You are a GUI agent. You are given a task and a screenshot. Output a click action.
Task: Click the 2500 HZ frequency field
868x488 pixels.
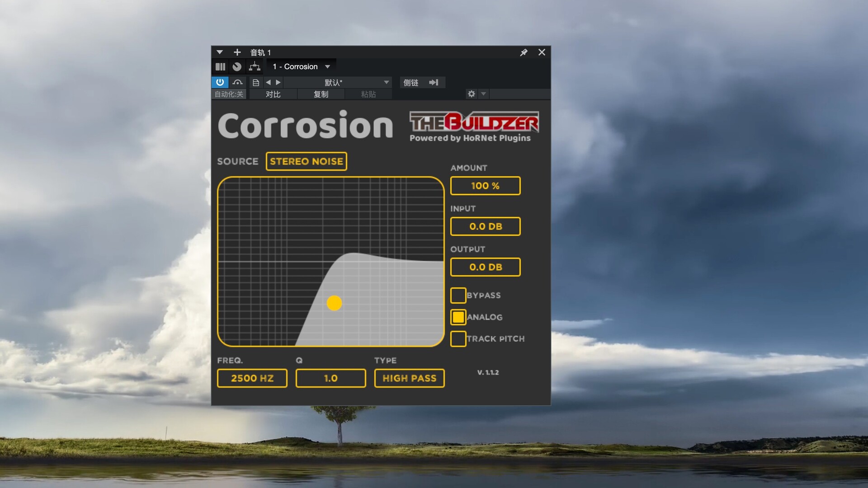252,378
